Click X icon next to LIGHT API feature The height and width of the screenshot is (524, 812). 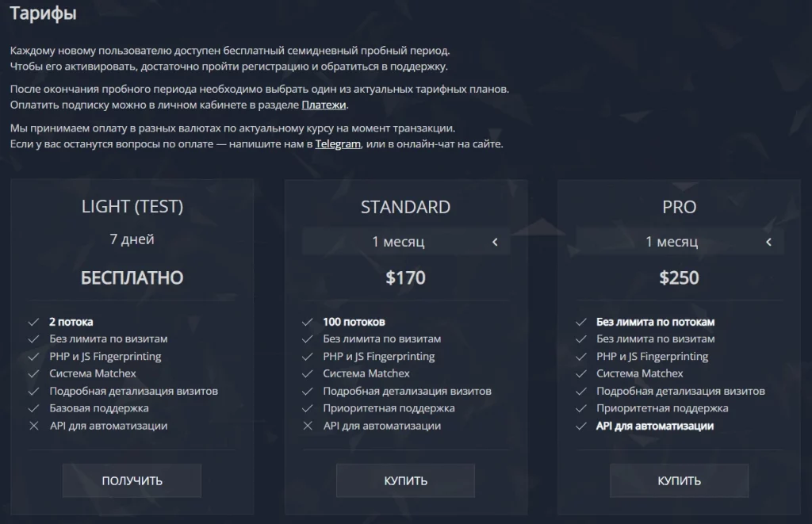[33, 426]
